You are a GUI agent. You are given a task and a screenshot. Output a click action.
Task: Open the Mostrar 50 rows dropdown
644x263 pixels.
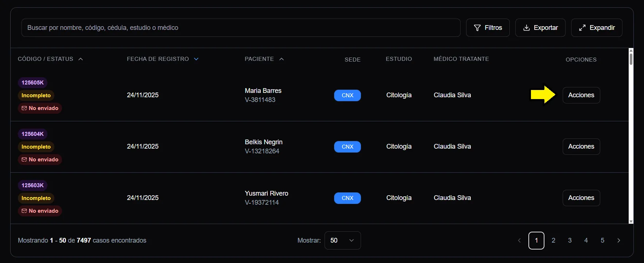click(342, 240)
